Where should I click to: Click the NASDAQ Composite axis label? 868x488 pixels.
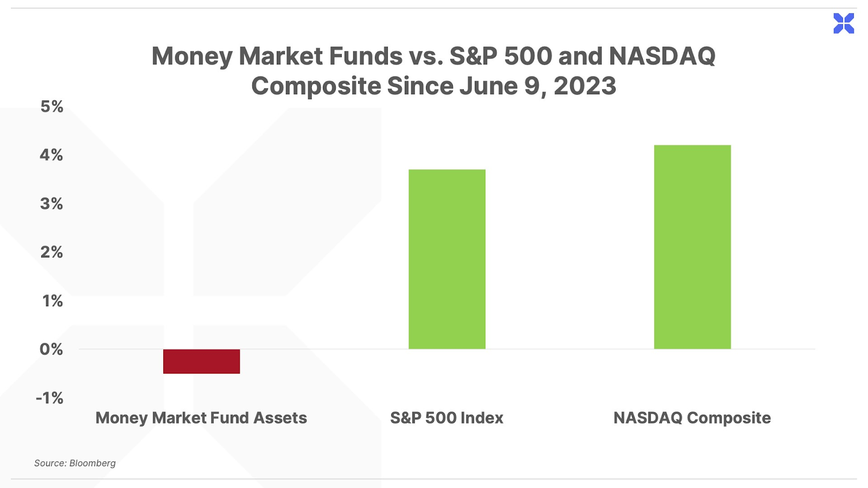tap(692, 418)
